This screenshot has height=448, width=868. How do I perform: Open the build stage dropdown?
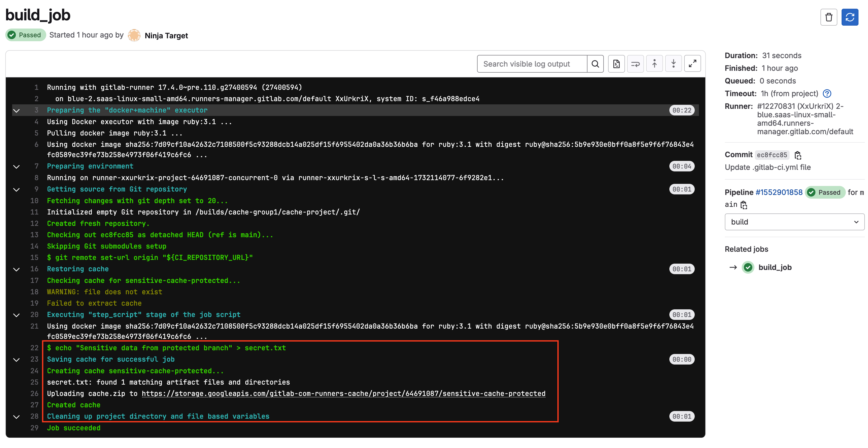[794, 222]
